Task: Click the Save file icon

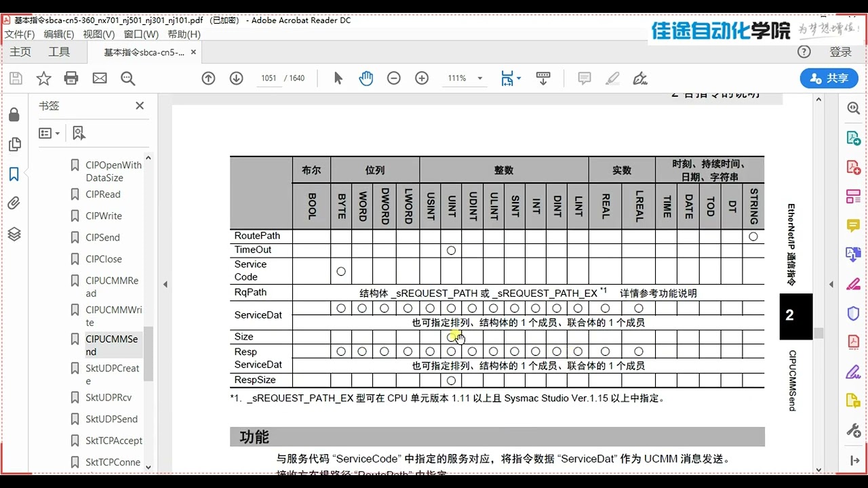Action: [x=16, y=79]
